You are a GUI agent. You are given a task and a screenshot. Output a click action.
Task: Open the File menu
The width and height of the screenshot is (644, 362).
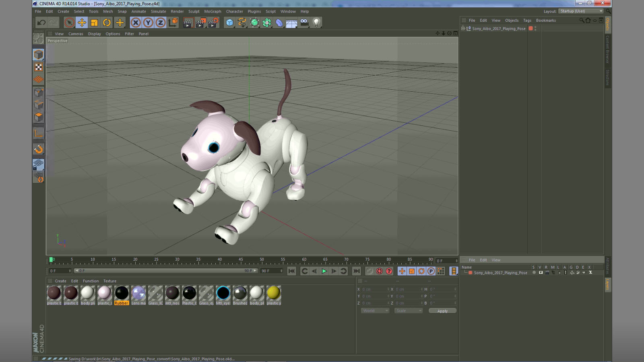(38, 11)
